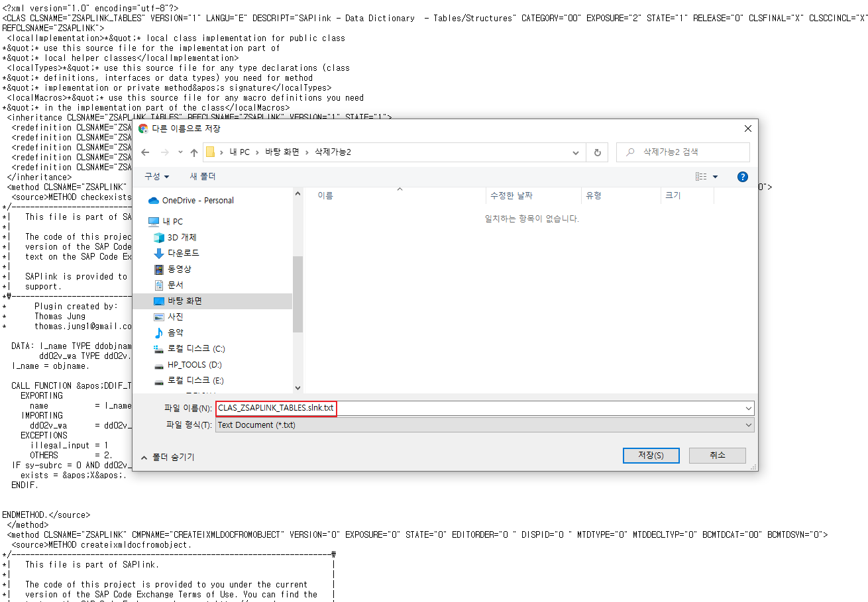Click ENDMETHOD.</source> line in browser page

46,515
